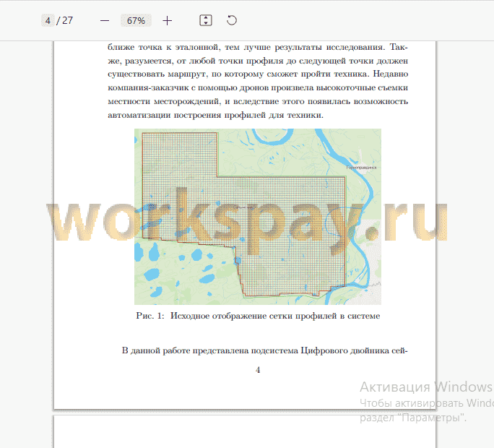Click the line starting 'же, разумеется, от любой точки'
Screen dimensions: 494x448
pos(258,61)
